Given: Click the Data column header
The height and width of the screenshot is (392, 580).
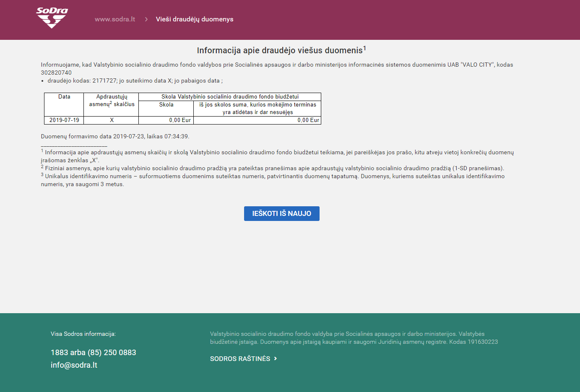Looking at the screenshot, I should (x=64, y=97).
